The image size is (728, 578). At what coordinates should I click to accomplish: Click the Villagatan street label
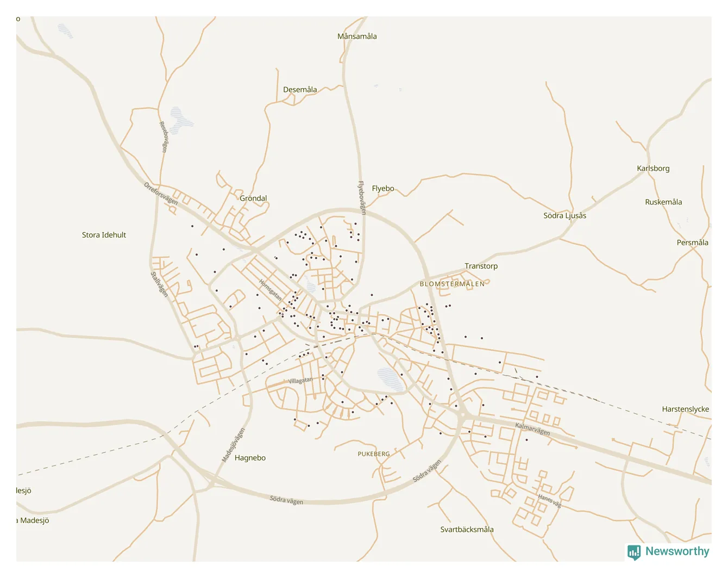(x=300, y=381)
